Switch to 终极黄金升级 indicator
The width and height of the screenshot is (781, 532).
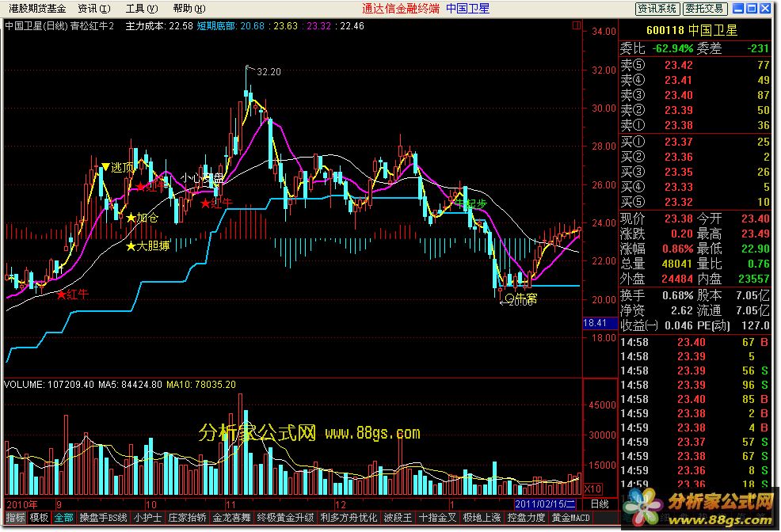point(285,518)
